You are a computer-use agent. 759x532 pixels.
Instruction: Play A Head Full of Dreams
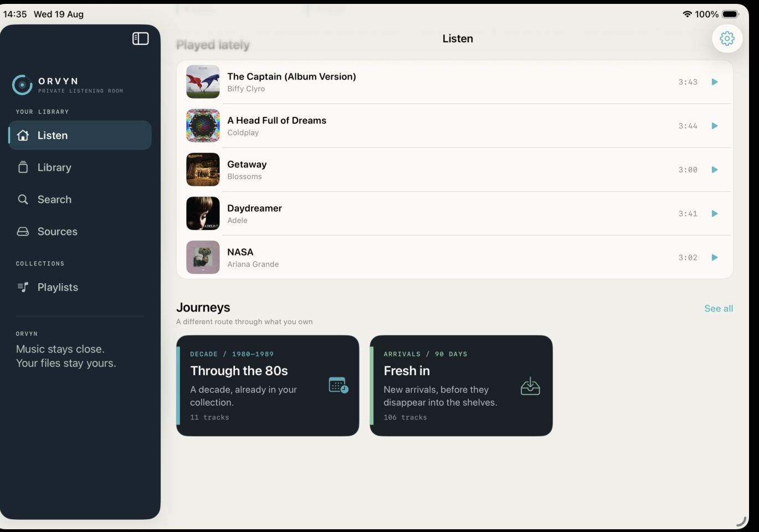tap(715, 126)
